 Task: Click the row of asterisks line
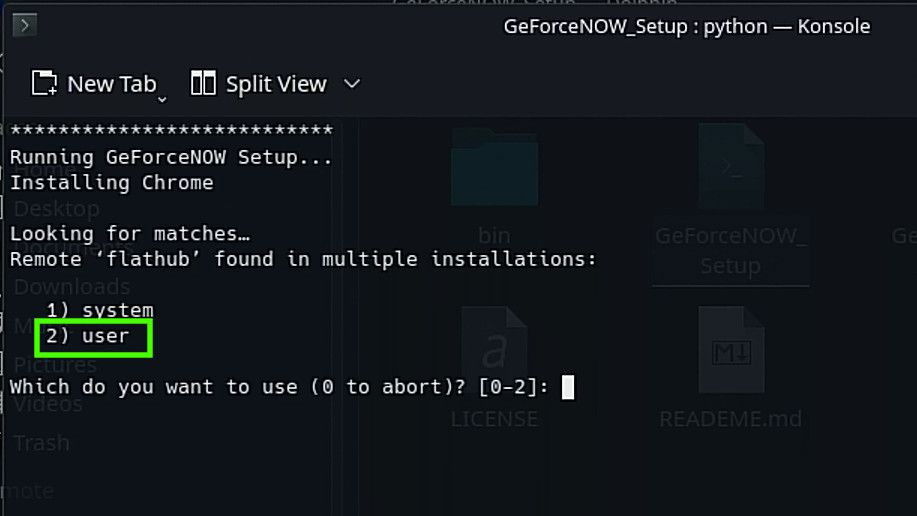[x=171, y=130]
